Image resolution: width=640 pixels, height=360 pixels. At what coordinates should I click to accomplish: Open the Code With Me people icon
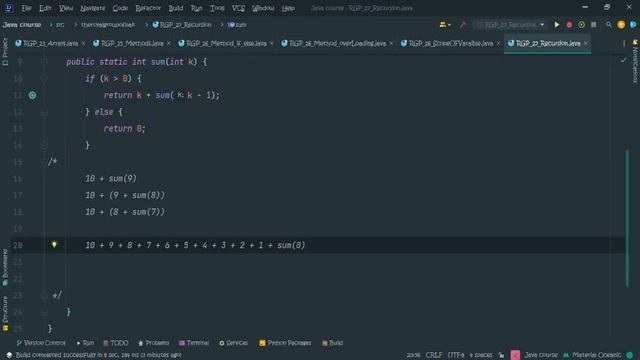pos(442,25)
